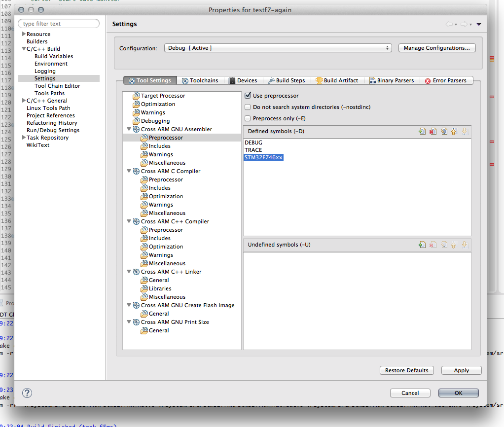504x427 pixels.
Task: Move defined symbol down icon
Action: (465, 131)
